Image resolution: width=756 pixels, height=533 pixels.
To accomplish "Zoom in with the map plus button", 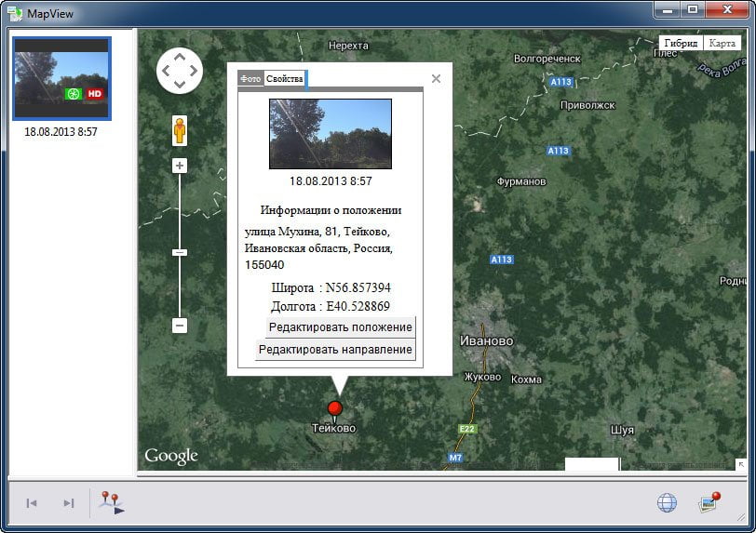I will (x=180, y=166).
